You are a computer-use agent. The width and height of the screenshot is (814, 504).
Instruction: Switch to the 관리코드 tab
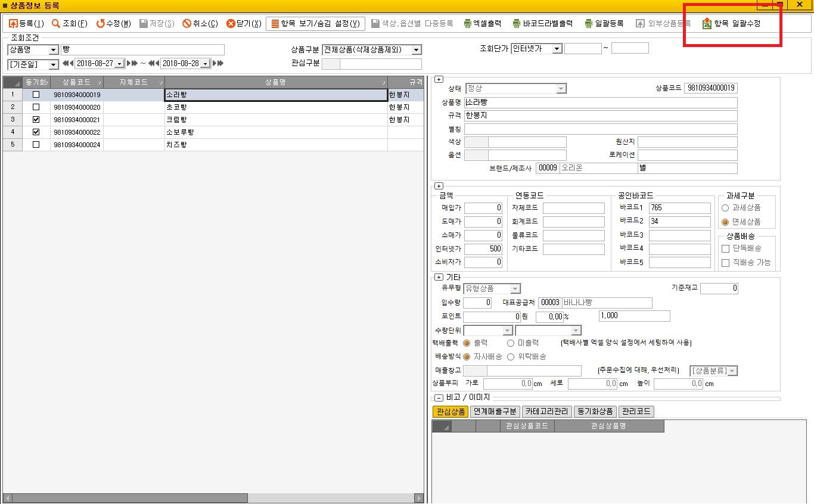[x=636, y=412]
